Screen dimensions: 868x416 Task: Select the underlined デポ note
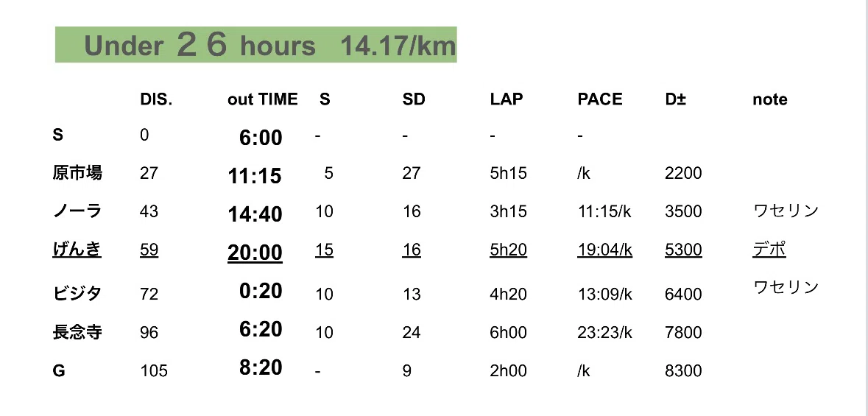tap(769, 250)
